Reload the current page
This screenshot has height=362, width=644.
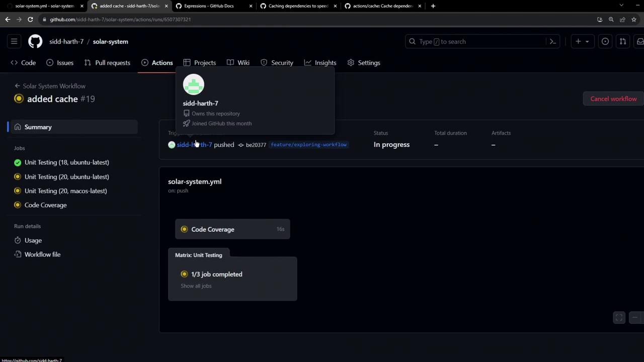[x=30, y=20]
